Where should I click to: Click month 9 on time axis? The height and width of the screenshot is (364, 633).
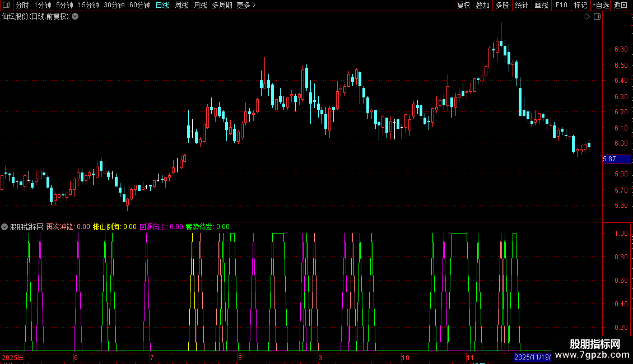[x=320, y=357]
